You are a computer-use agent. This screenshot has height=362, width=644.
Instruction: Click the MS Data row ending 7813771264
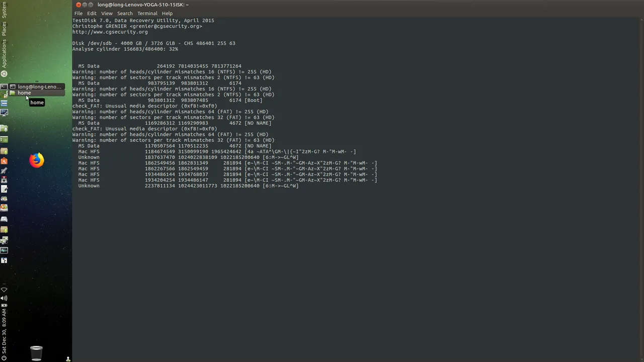159,66
